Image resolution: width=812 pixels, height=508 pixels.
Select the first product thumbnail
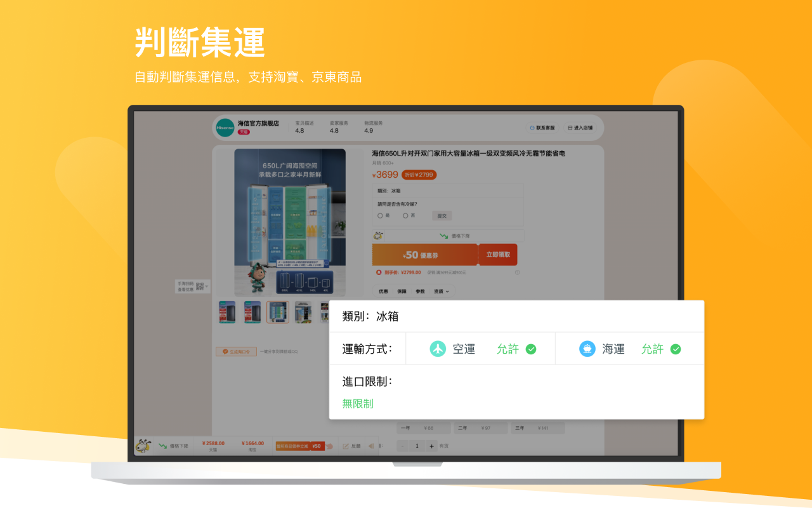227,312
